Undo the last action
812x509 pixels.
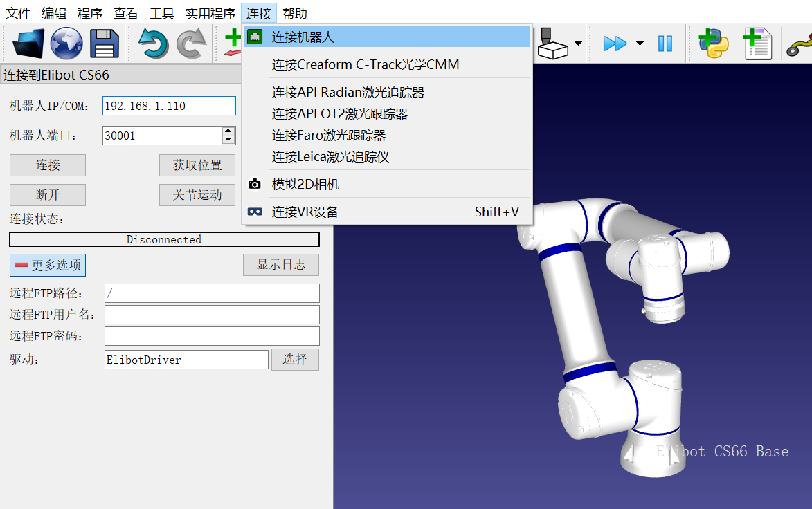tap(154, 44)
